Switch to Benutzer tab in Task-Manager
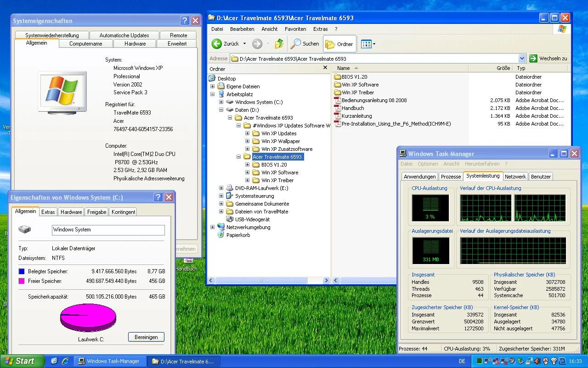The width and height of the screenshot is (588, 368). [x=541, y=177]
